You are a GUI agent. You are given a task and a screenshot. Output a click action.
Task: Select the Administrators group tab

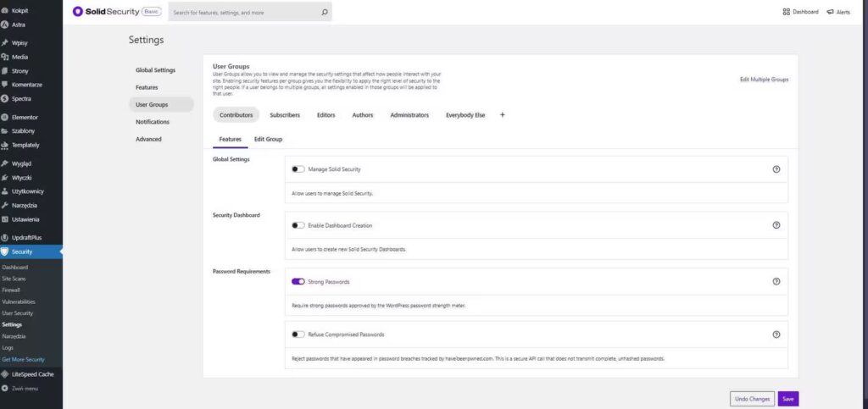coord(409,115)
